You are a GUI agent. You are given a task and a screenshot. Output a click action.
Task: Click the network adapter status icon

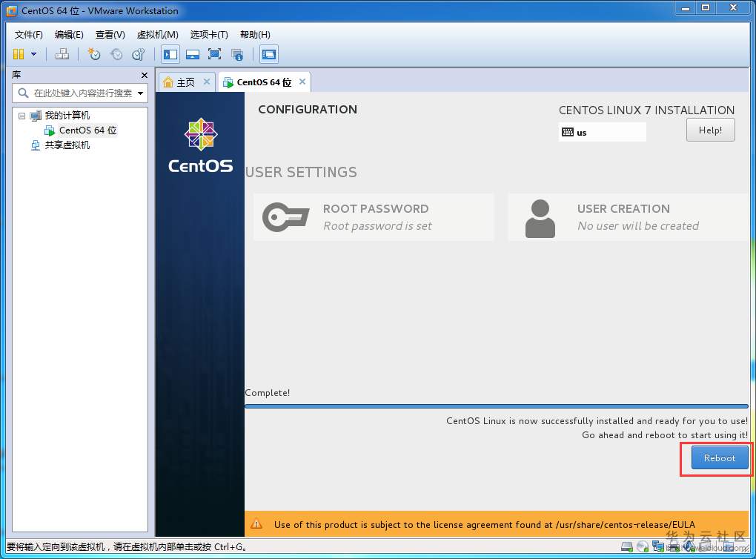click(x=657, y=546)
